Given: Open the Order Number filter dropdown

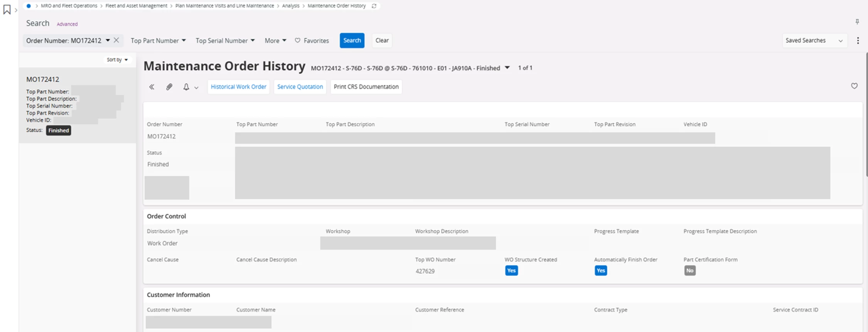Looking at the screenshot, I should click(x=108, y=40).
